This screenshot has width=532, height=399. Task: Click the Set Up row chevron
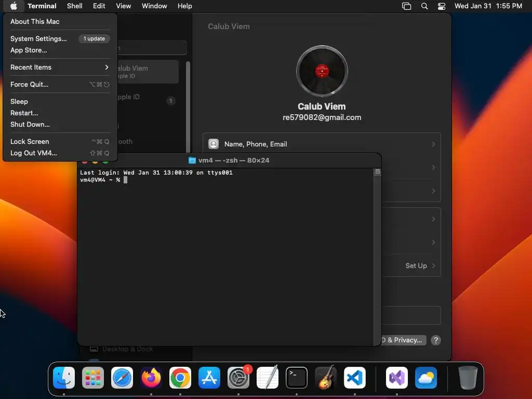point(434,265)
